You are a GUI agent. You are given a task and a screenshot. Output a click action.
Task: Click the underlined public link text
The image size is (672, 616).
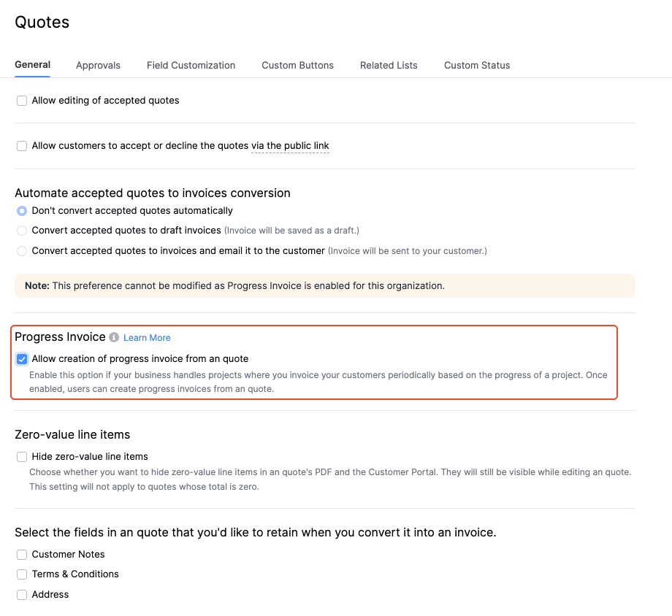click(x=290, y=145)
